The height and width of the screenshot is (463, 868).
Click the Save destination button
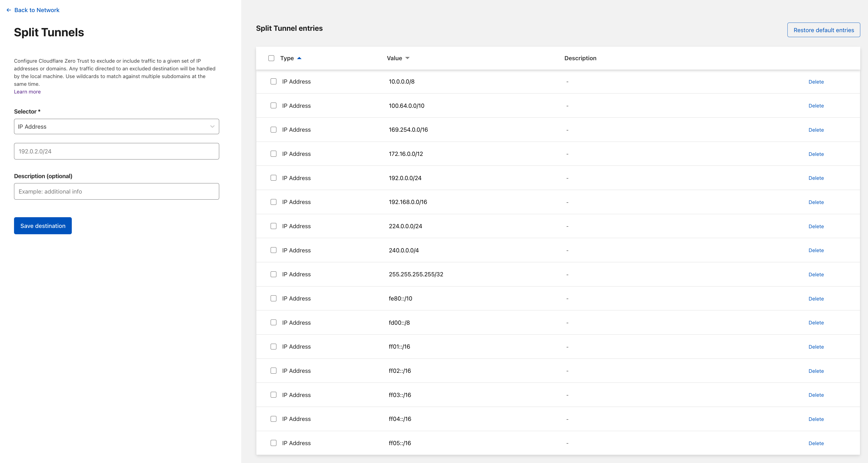tap(43, 226)
